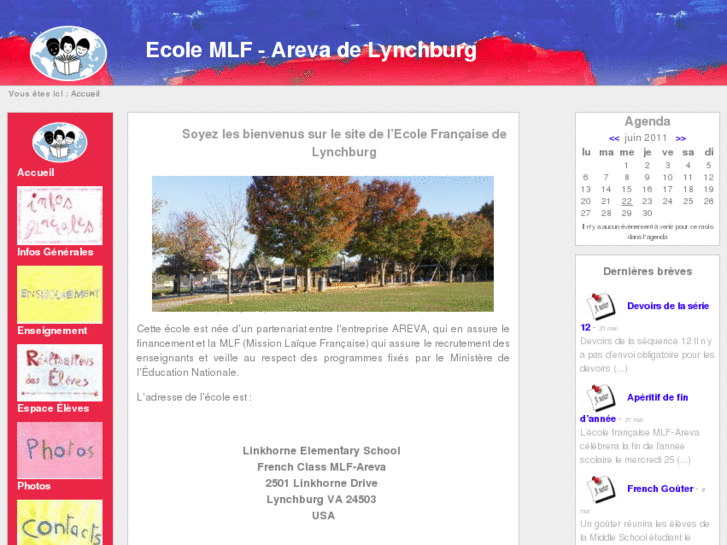The width and height of the screenshot is (727, 545).
Task: Click the Lynchburg VA 24503 address line
Action: 321,500
